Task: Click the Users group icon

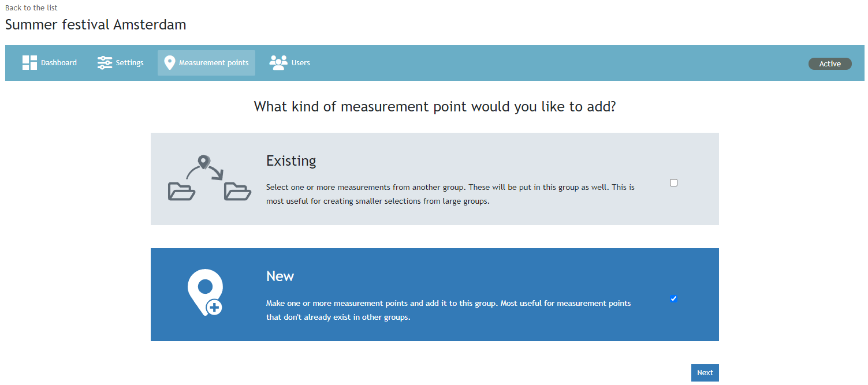Action: point(278,63)
